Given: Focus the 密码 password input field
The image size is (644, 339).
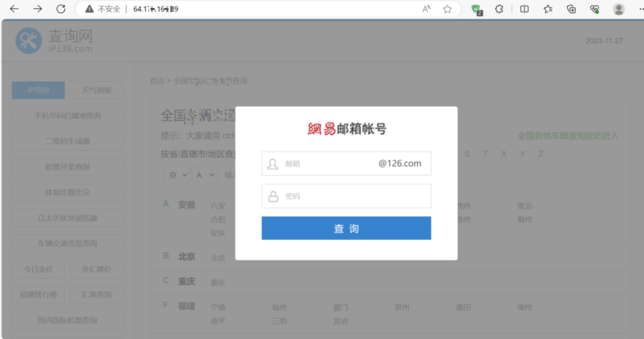Looking at the screenshot, I should pyautogui.click(x=346, y=196).
